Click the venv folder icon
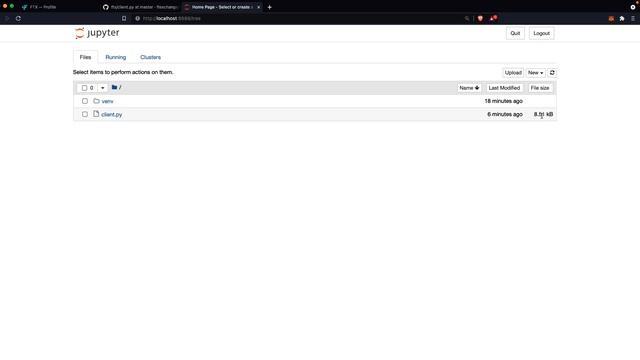The width and height of the screenshot is (640, 360). click(x=96, y=101)
